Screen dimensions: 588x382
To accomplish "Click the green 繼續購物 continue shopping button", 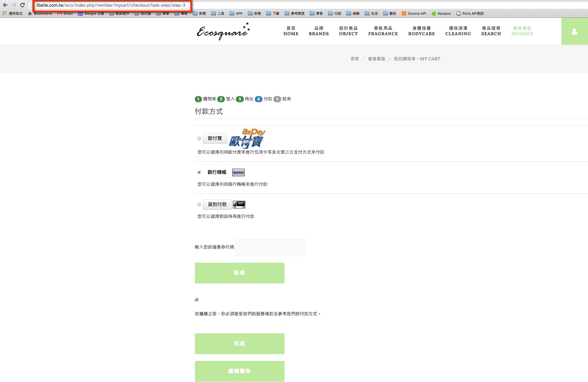I will 240,371.
